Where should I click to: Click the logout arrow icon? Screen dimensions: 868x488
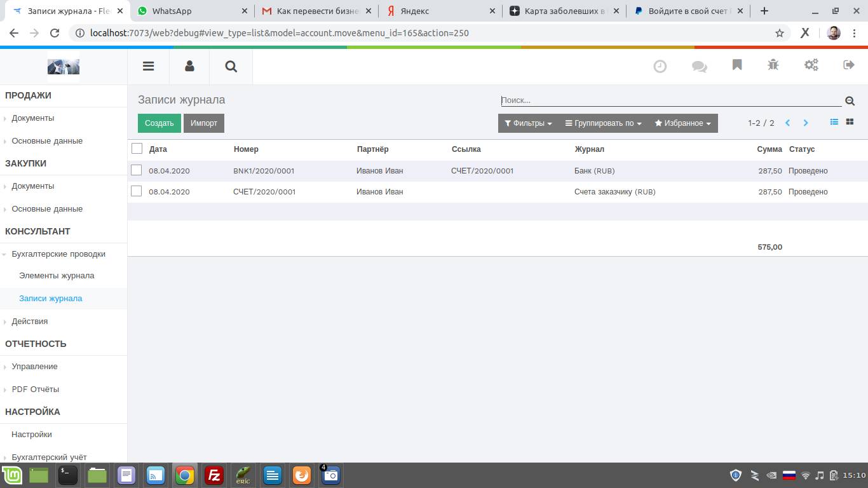[848, 65]
